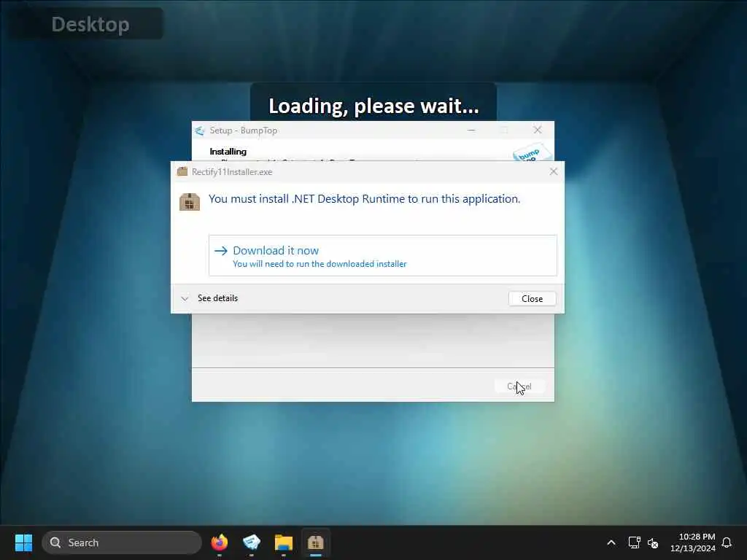
Task: Click the network status tray icon
Action: pyautogui.click(x=634, y=542)
